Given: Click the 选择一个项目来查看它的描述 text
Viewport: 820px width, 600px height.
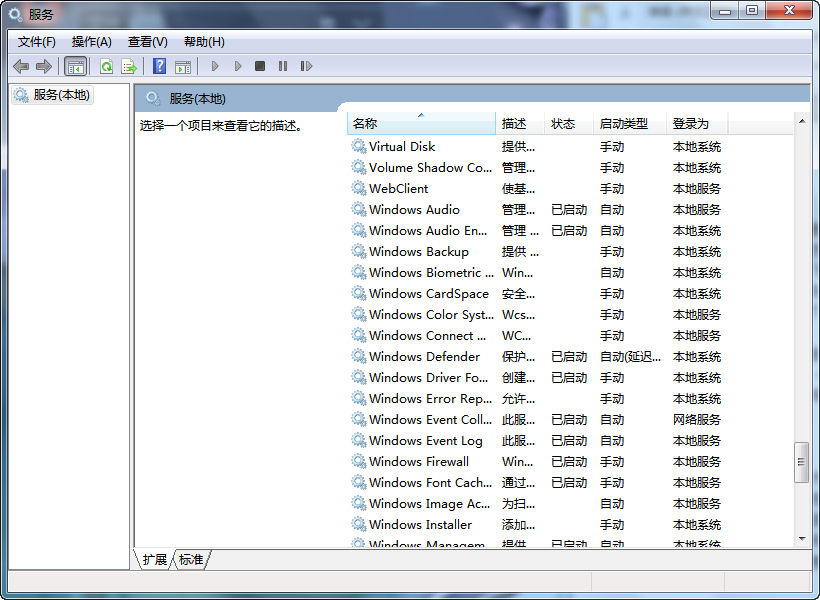Looking at the screenshot, I should pos(221,126).
